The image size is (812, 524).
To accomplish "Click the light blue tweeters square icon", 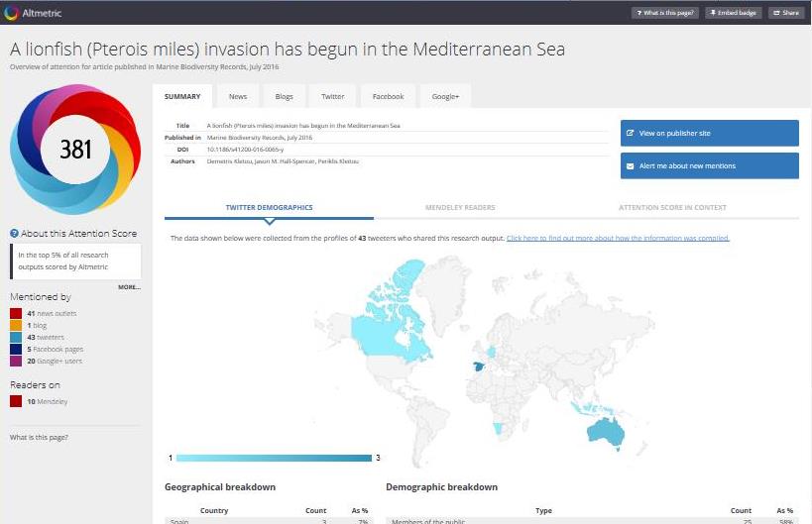I will click(16, 338).
